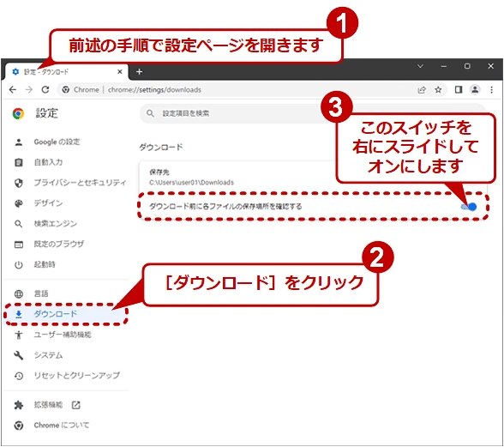The width and height of the screenshot is (504, 447).
Task: Click the 設定 page title
Action: coord(46,113)
